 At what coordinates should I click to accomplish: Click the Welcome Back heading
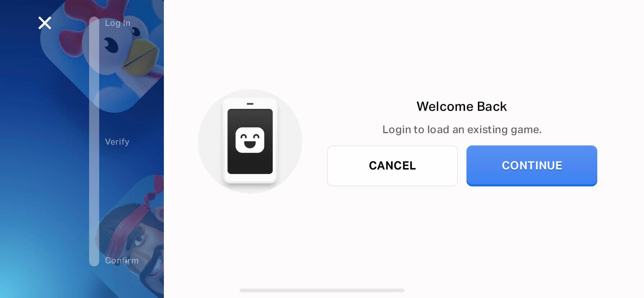point(462,107)
